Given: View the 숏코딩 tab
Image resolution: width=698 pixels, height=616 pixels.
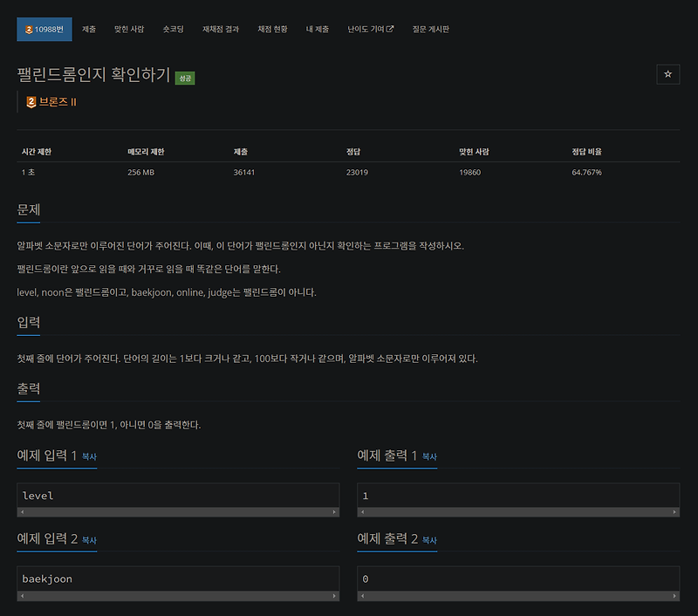Looking at the screenshot, I should pyautogui.click(x=173, y=29).
